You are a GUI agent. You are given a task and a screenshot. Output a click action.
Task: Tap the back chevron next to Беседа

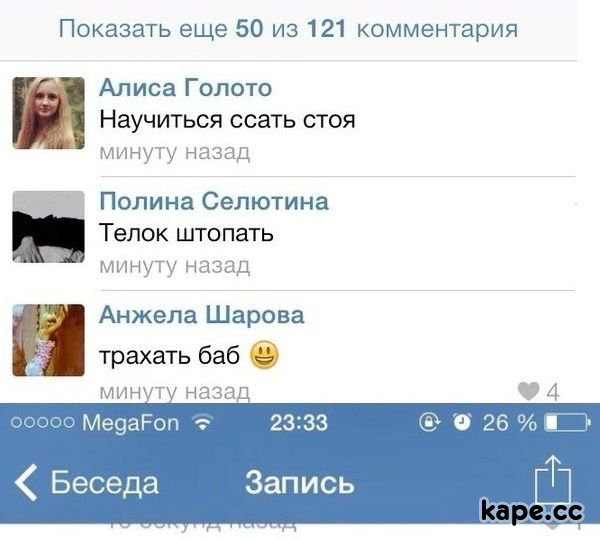[26, 483]
